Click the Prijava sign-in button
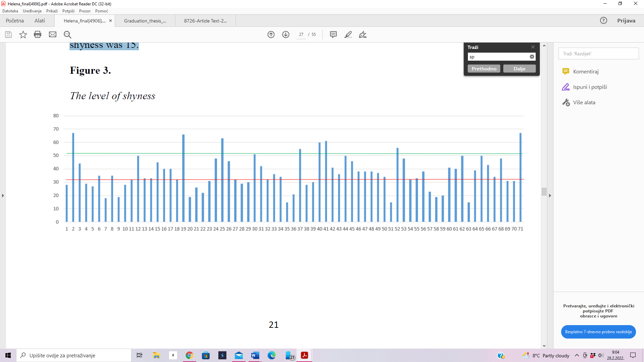644x362 pixels. [x=626, y=20]
